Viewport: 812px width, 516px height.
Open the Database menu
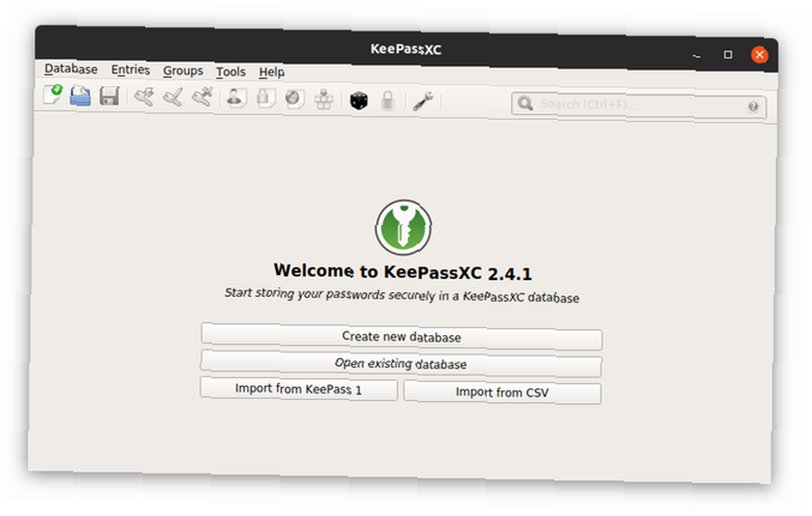click(x=71, y=69)
